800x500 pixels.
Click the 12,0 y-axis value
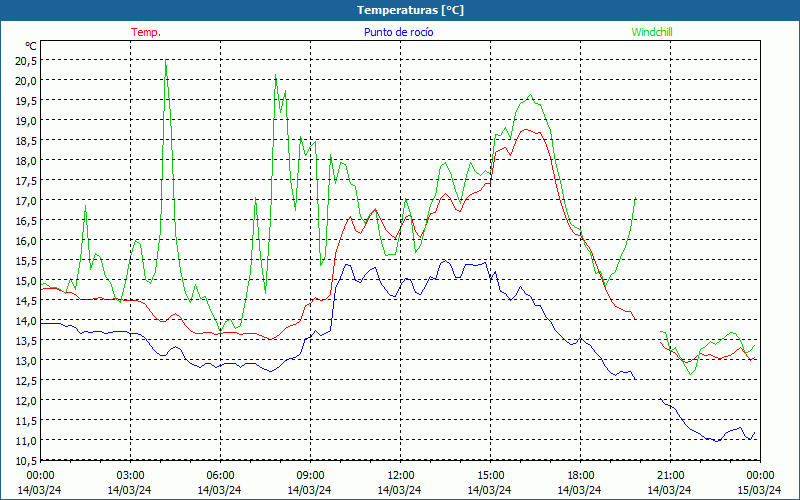[x=27, y=401]
